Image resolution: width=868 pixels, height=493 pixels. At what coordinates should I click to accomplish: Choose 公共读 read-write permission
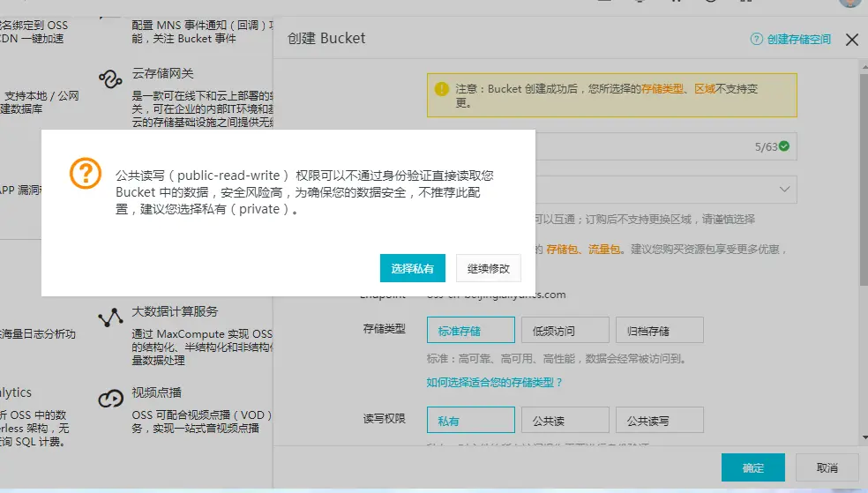tap(565, 421)
